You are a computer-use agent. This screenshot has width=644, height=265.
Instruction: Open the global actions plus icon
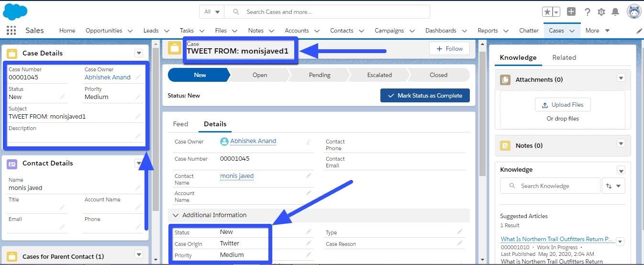571,12
